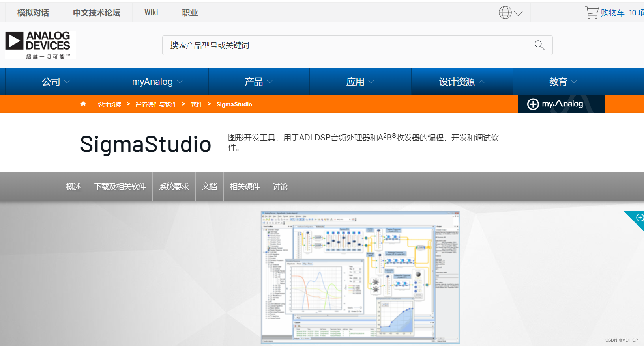The image size is (644, 346).
Task: Click the myAnalog plus icon
Action: [x=533, y=104]
